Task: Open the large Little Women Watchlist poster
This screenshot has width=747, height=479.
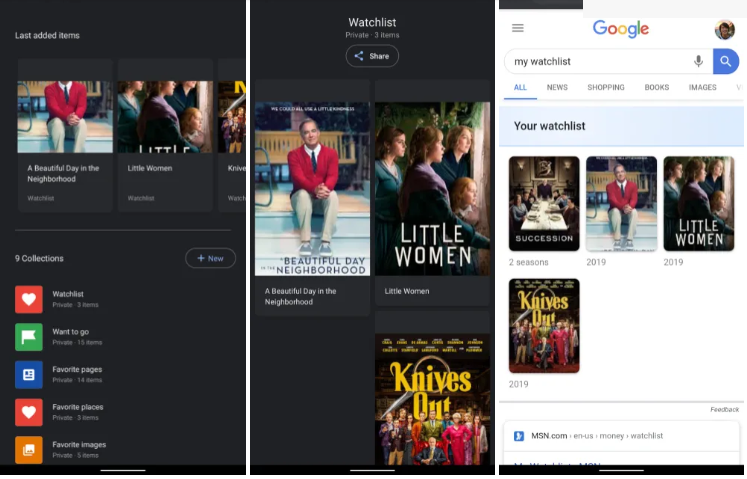Action: pos(432,189)
